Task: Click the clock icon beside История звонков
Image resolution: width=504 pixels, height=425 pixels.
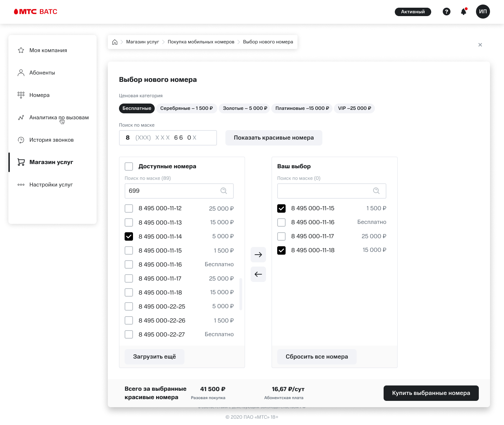Action: 21,140
